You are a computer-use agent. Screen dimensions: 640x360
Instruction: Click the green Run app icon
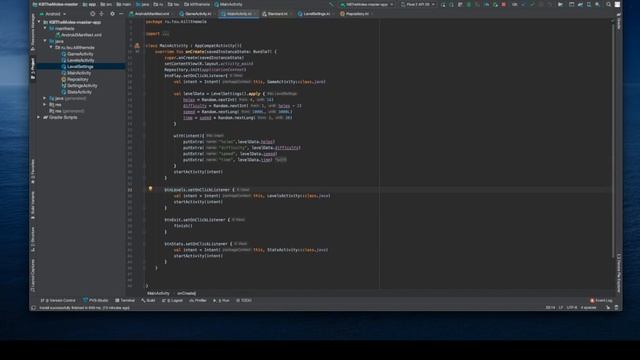[x=469, y=4]
